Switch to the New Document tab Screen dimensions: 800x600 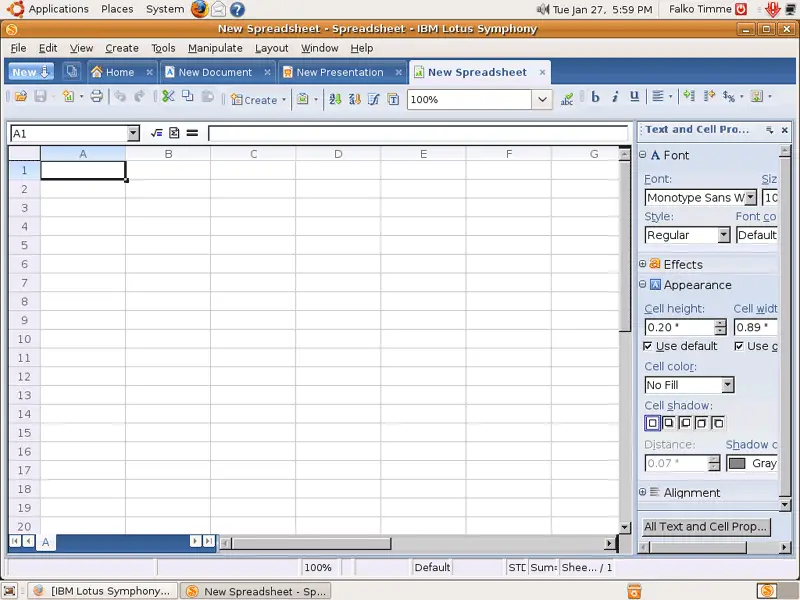[x=215, y=72]
